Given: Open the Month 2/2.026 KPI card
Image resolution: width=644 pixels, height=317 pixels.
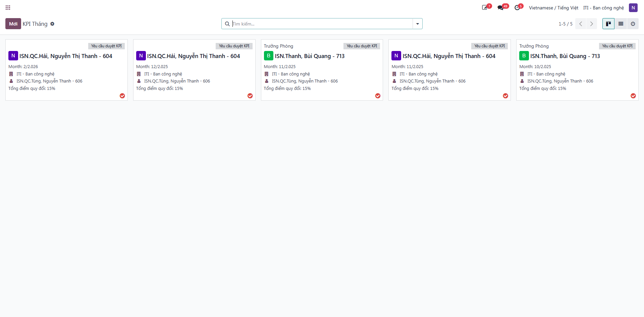Looking at the screenshot, I should pyautogui.click(x=66, y=70).
